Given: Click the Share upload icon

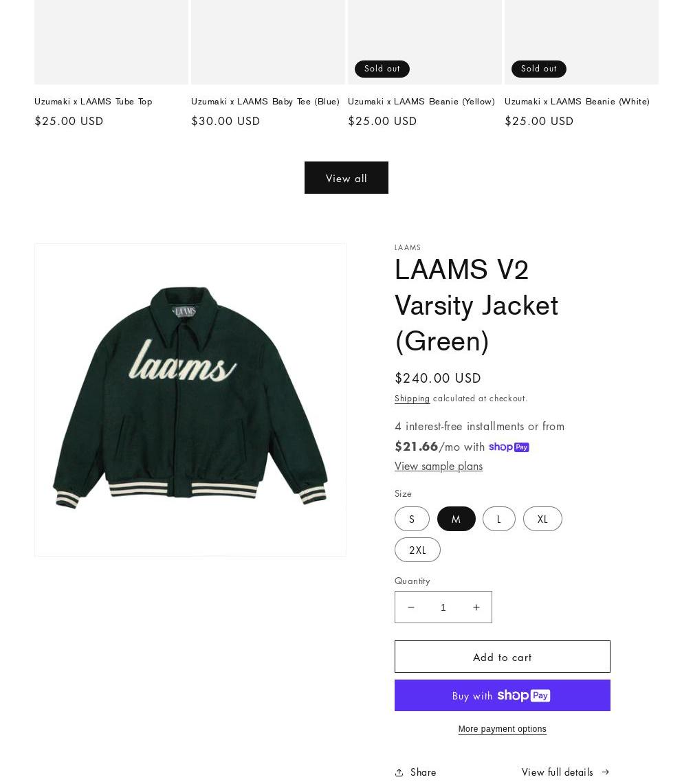Looking at the screenshot, I should coord(399,772).
